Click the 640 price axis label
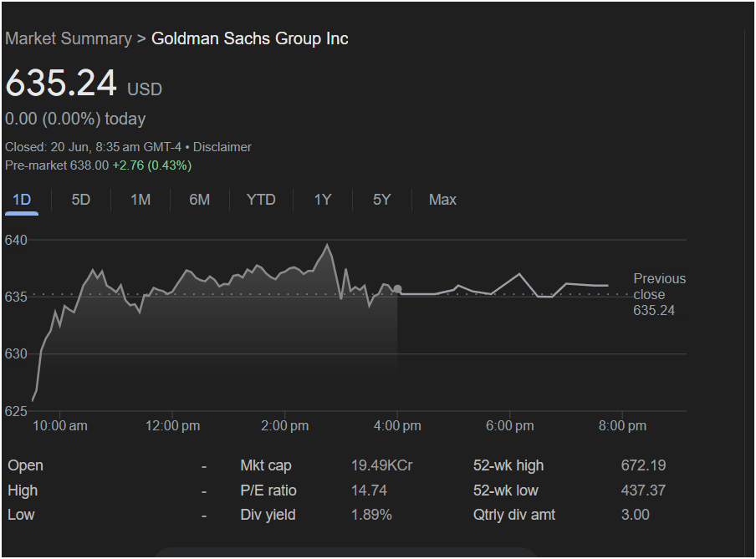Viewport: 756px width, 559px height. click(x=16, y=240)
